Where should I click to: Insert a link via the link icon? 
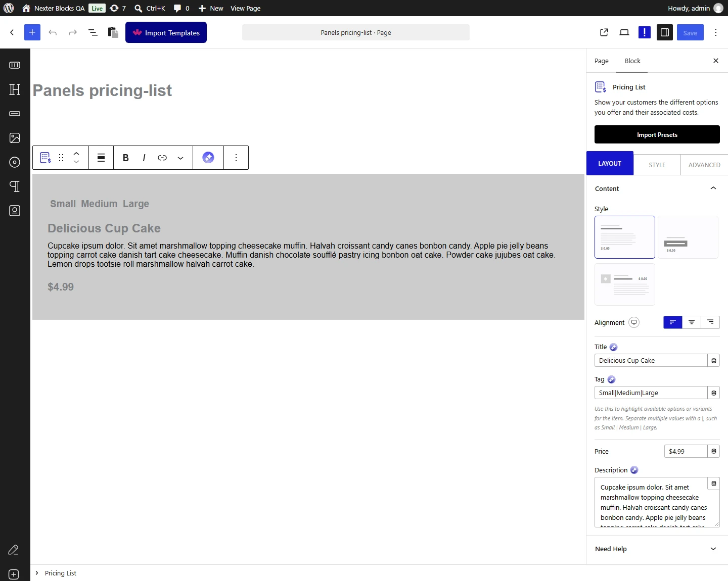tap(162, 158)
